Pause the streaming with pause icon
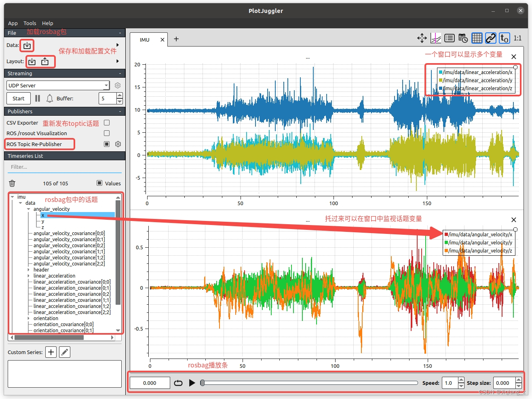Screen dimensions: 532x399 tap(38, 98)
